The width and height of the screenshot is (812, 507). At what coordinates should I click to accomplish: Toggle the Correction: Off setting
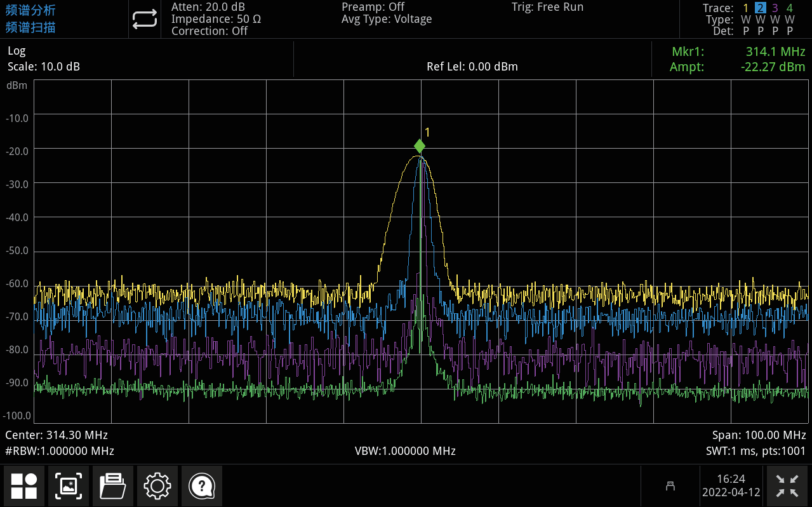(210, 31)
